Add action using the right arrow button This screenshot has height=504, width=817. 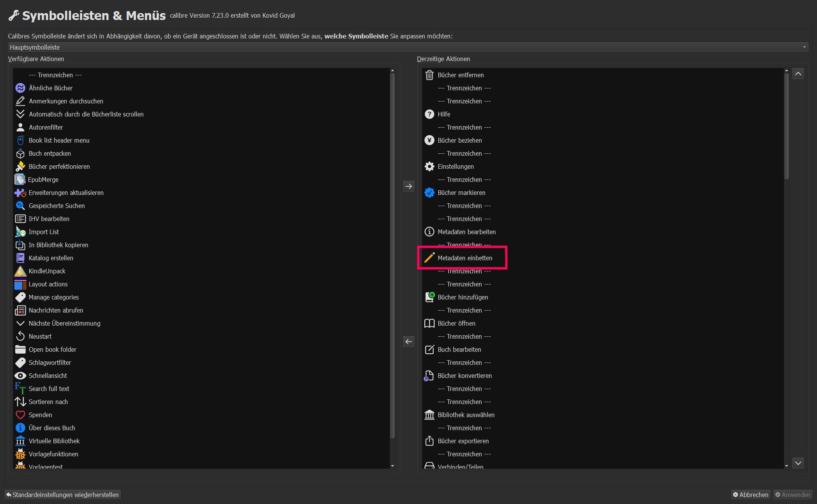[x=408, y=186]
